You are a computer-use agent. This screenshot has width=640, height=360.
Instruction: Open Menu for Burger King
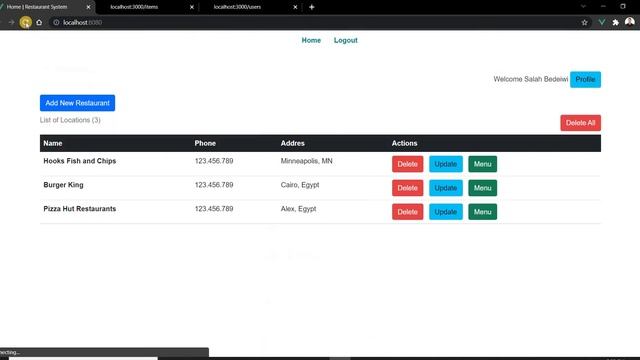click(x=482, y=188)
